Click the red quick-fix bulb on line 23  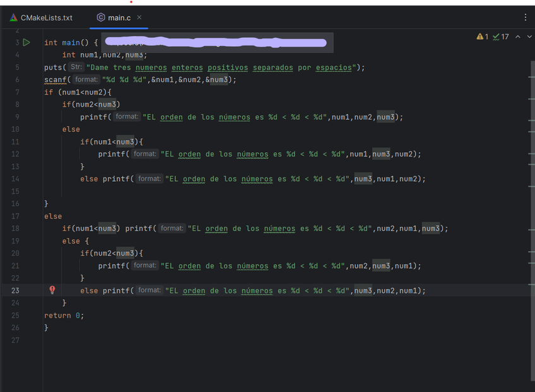[52, 290]
